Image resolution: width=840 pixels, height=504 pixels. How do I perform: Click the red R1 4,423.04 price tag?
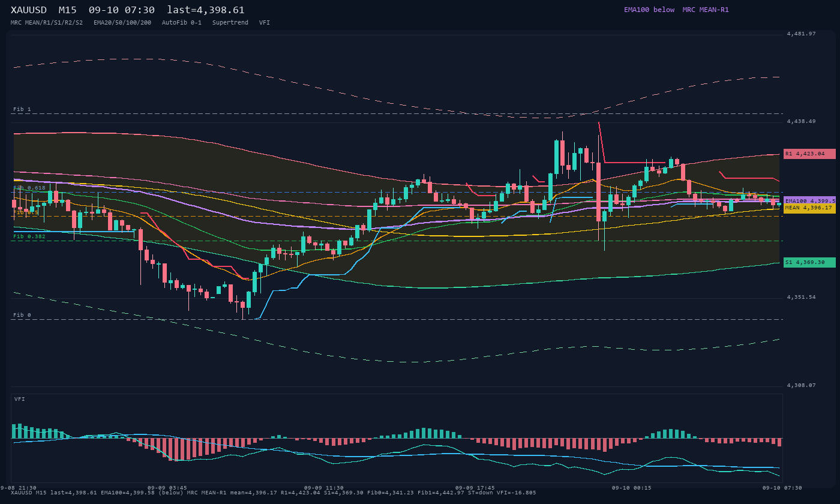tap(809, 154)
